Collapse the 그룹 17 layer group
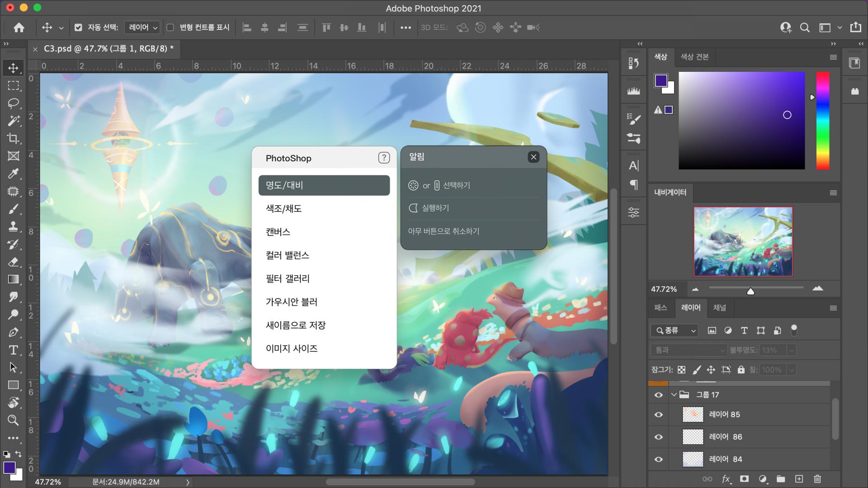Image resolution: width=868 pixels, height=488 pixels. tap(674, 394)
